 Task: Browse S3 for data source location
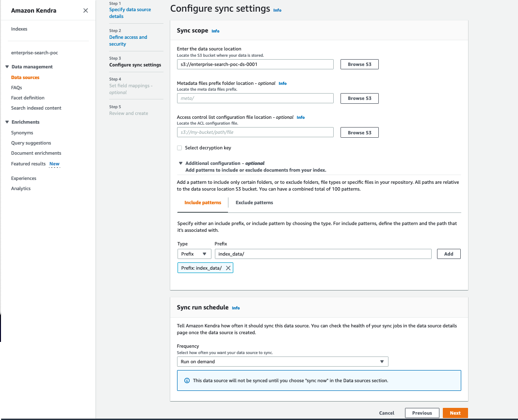point(359,65)
